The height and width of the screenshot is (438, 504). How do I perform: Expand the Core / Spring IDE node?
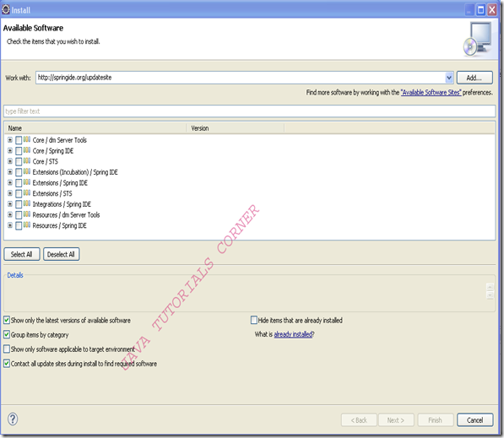click(x=10, y=151)
